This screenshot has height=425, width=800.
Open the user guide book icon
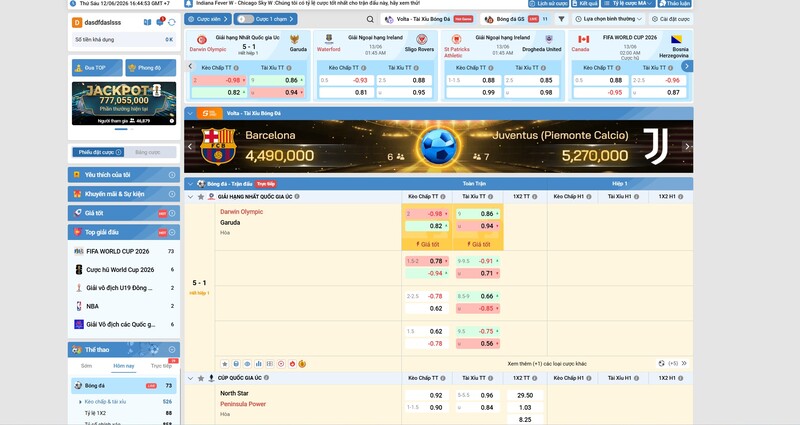click(147, 22)
